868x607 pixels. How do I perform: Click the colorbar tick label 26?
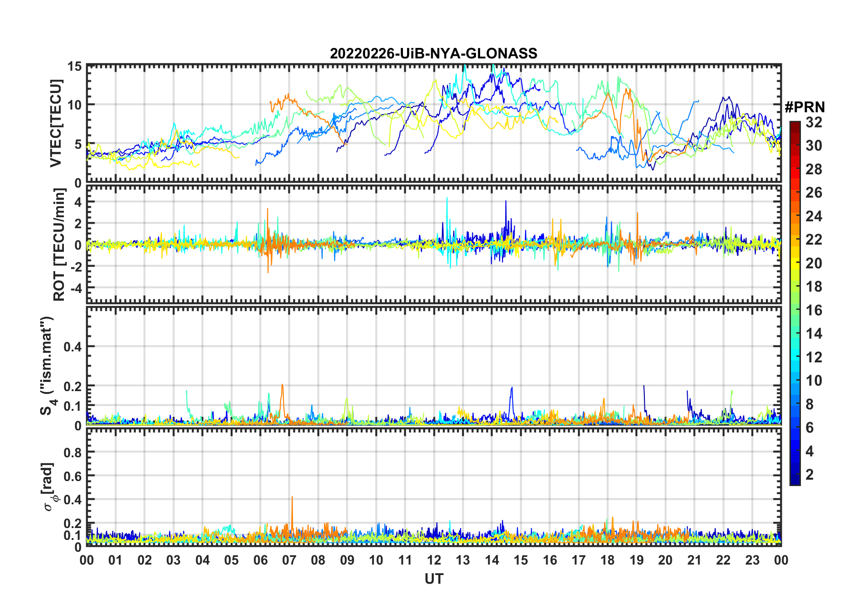click(x=814, y=193)
